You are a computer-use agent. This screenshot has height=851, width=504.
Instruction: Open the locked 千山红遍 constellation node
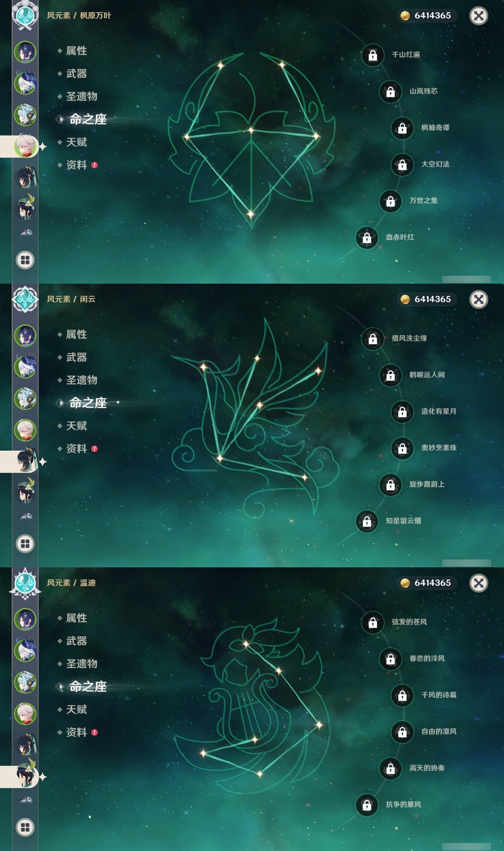[x=372, y=55]
